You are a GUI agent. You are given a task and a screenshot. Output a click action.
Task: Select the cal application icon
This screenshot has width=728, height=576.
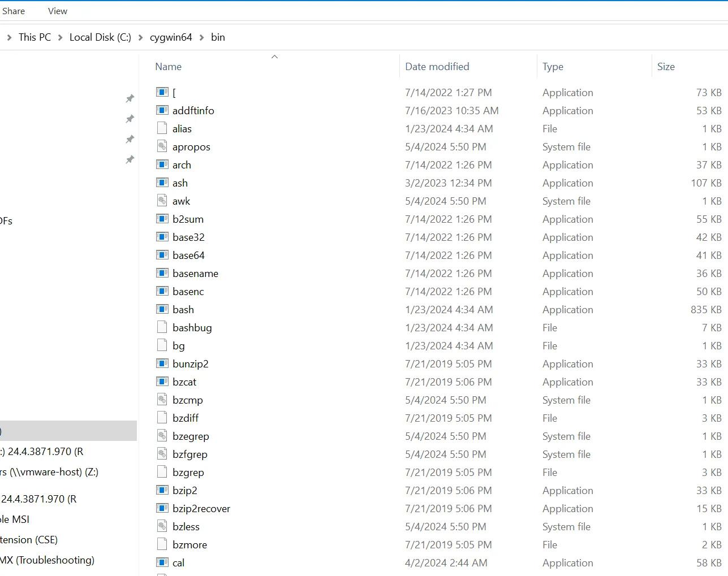(162, 562)
